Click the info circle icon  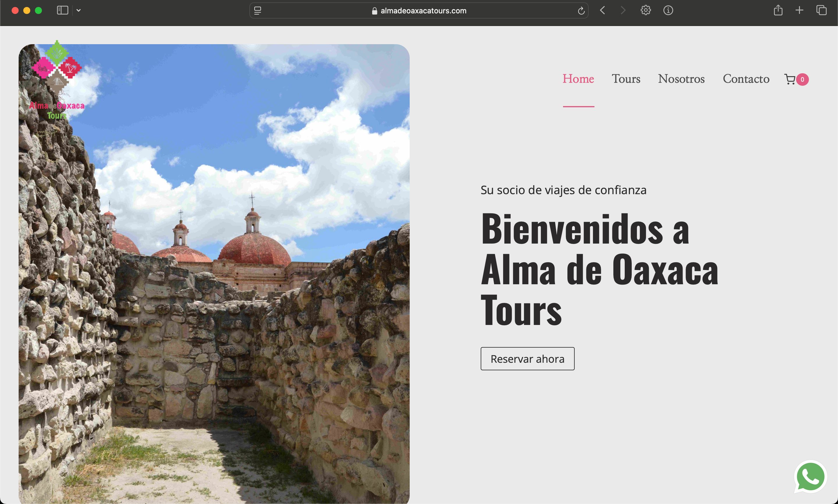pos(668,10)
